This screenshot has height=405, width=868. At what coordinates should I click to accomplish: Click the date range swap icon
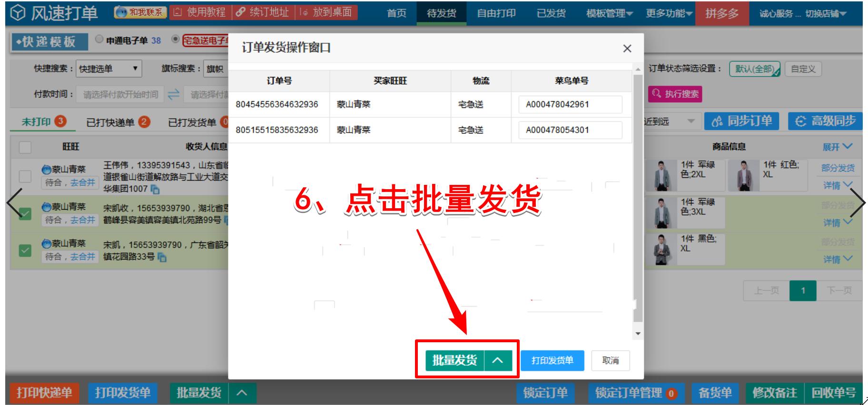[174, 94]
